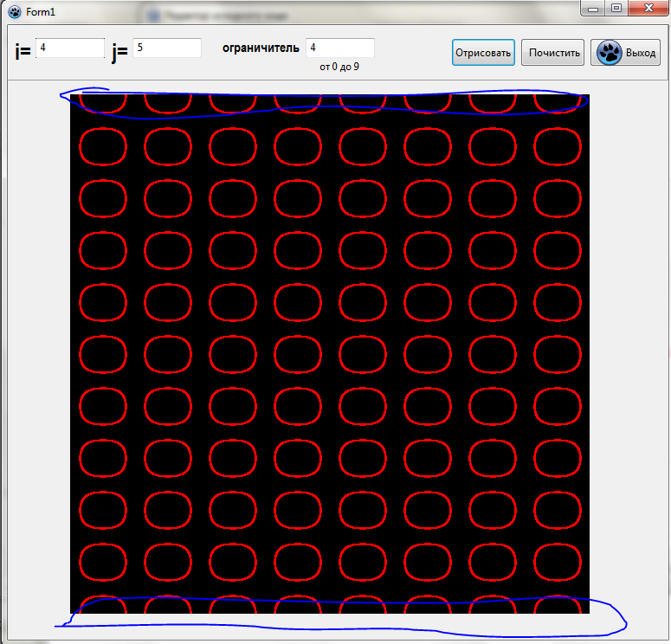Close the Form1 window
671x644 pixels.
pos(646,8)
